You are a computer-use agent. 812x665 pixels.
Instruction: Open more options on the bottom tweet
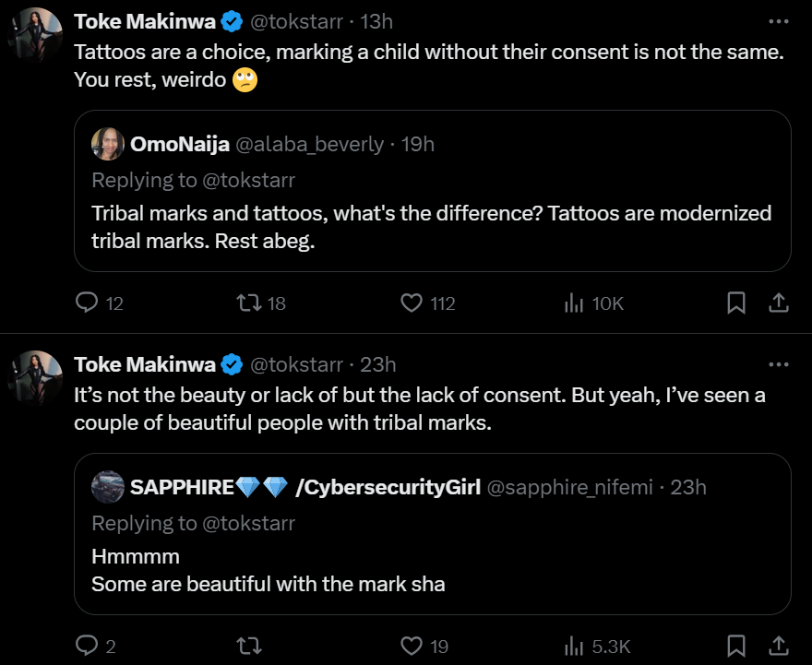pos(779,363)
